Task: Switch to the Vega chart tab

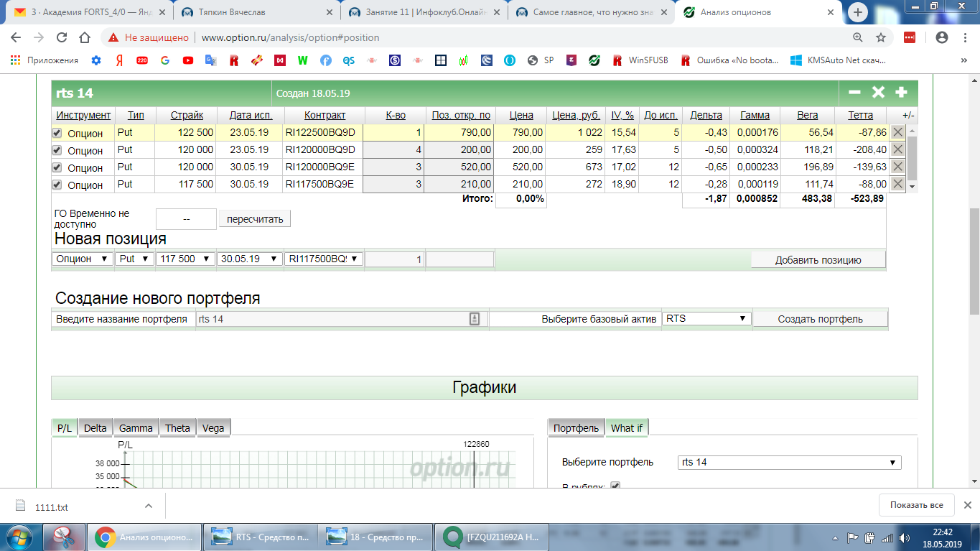Action: (x=213, y=428)
